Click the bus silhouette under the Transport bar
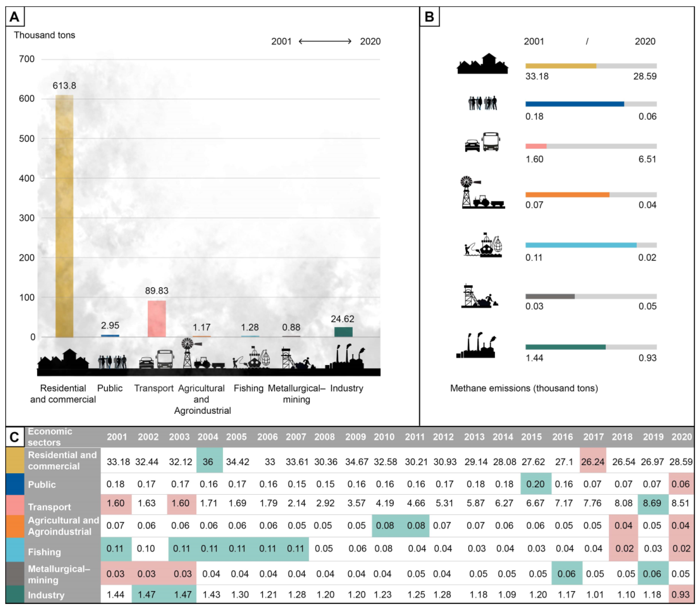The image size is (700, 609). (x=165, y=359)
